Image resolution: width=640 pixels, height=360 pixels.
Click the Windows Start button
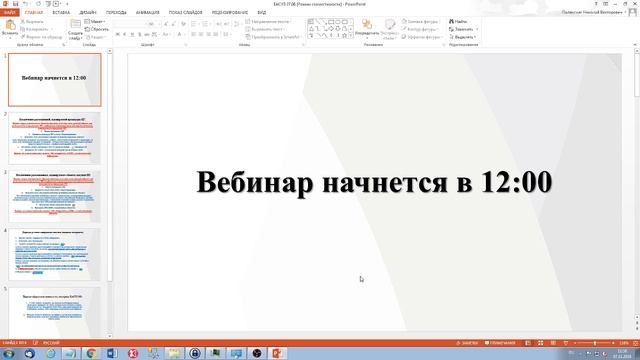(9, 353)
